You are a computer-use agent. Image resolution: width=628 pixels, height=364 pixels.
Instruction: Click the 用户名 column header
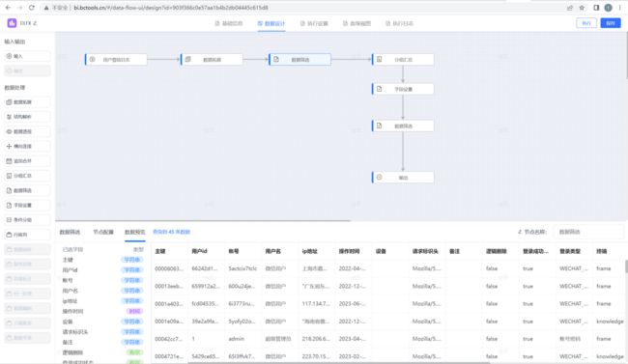click(273, 251)
